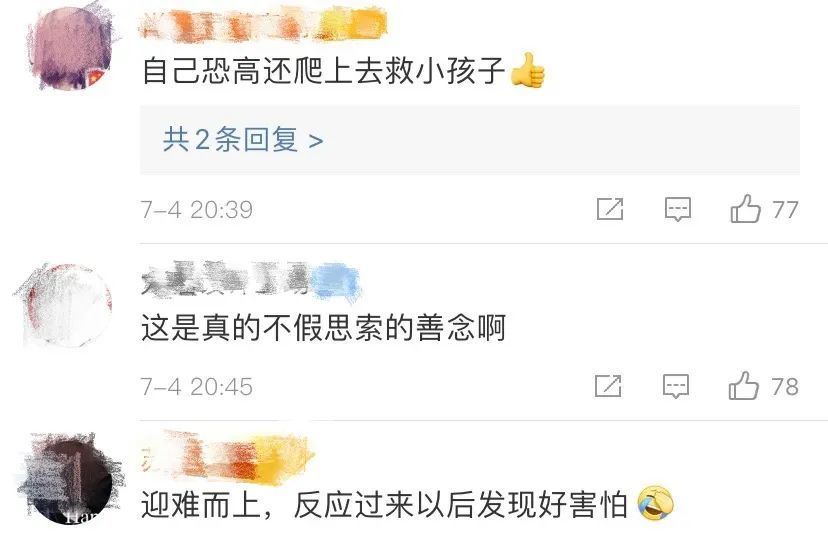Open reply bubble on 20:45 comment
Image resolution: width=828 pixels, height=536 pixels.
[x=676, y=387]
